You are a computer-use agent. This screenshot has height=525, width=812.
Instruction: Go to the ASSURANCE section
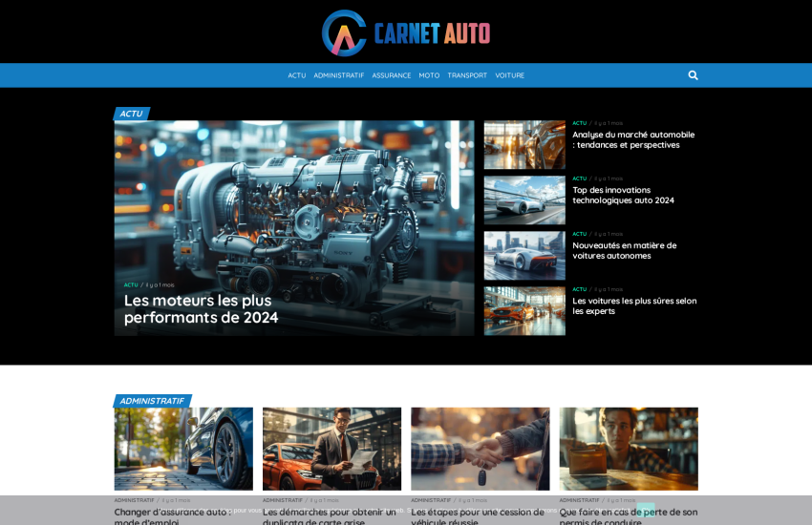392,75
